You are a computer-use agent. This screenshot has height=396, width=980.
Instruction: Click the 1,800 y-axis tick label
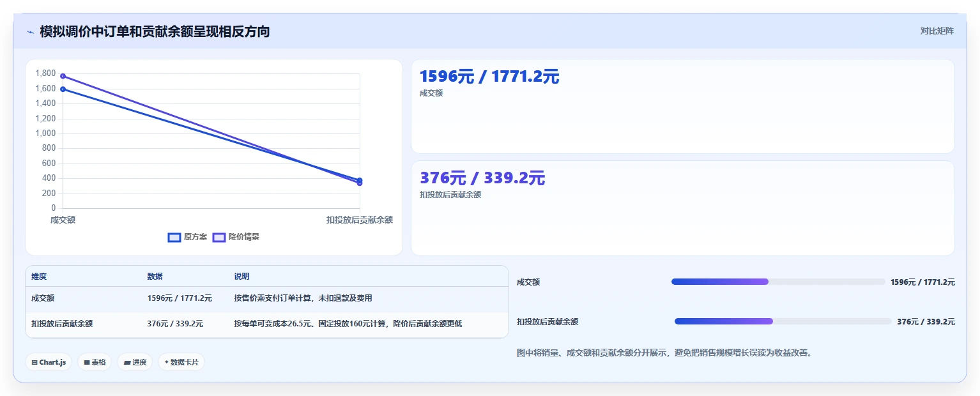[x=46, y=73]
